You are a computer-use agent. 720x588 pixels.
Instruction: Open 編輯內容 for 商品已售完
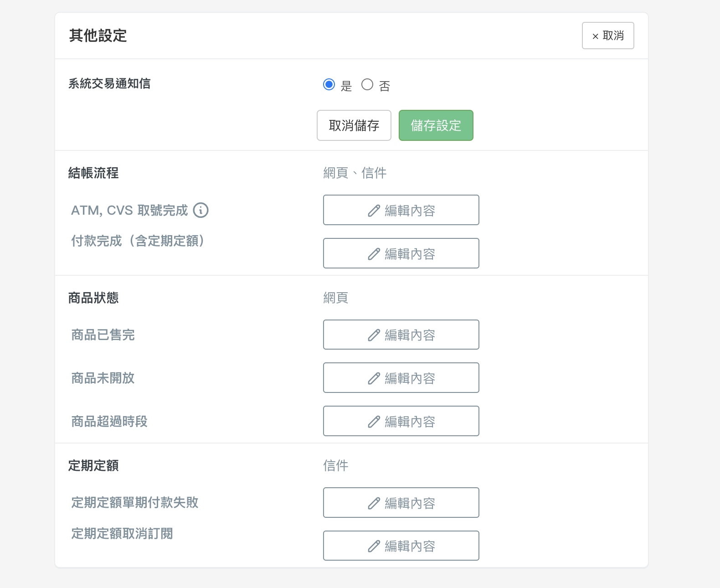coord(401,335)
